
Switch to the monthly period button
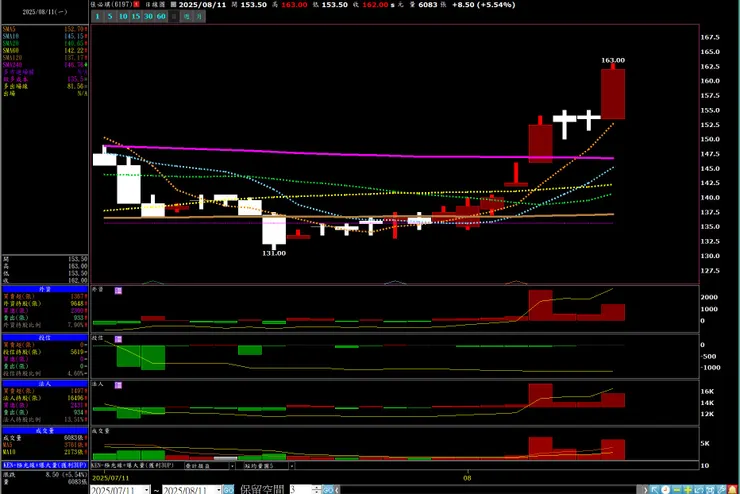pyautogui.click(x=199, y=17)
